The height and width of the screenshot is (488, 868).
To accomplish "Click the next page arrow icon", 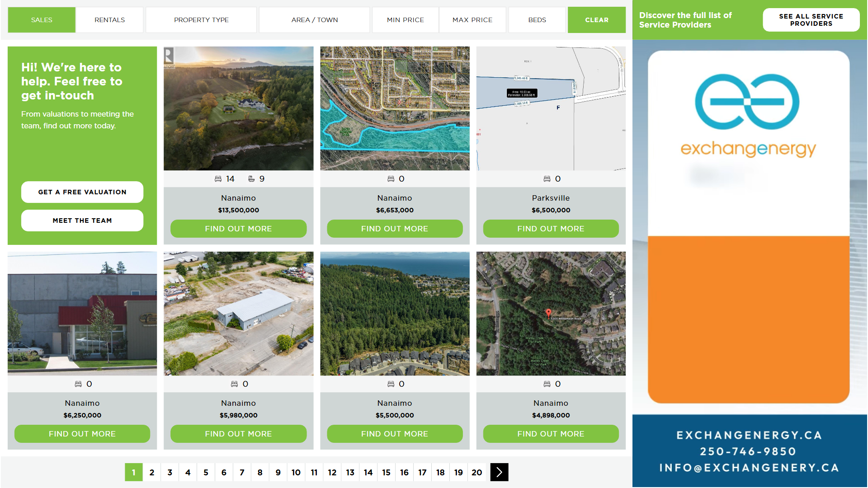I will click(499, 472).
